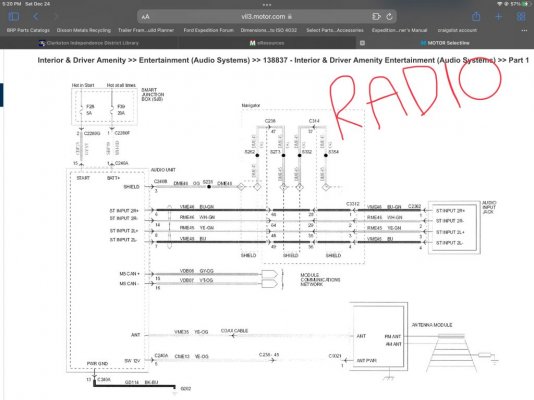The image size is (534, 400).
Task: Open reader text size AA menu
Action: tap(146, 17)
